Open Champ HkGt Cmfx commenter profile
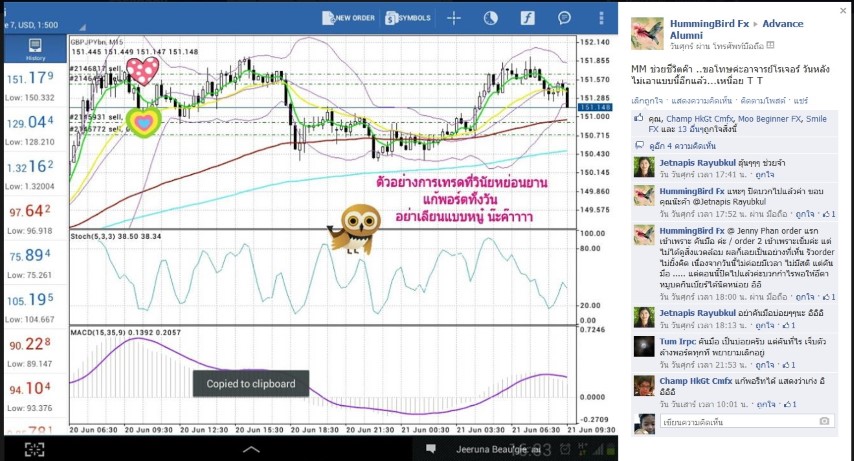This screenshot has height=461, width=854. pyautogui.click(x=696, y=381)
